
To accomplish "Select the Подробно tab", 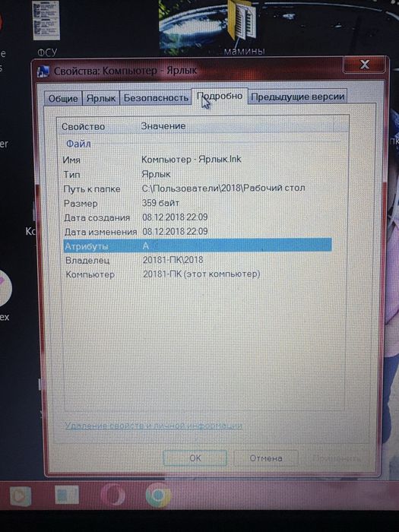I will point(220,97).
